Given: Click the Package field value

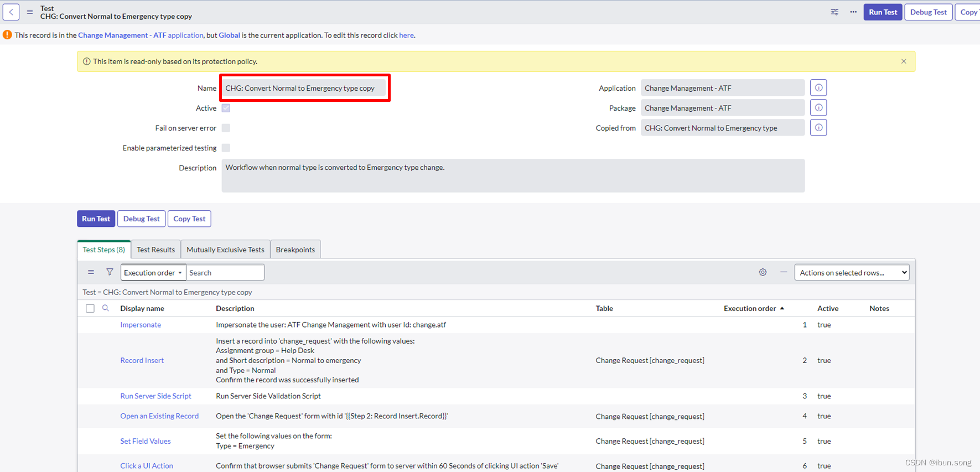Looking at the screenshot, I should pyautogui.click(x=723, y=108).
